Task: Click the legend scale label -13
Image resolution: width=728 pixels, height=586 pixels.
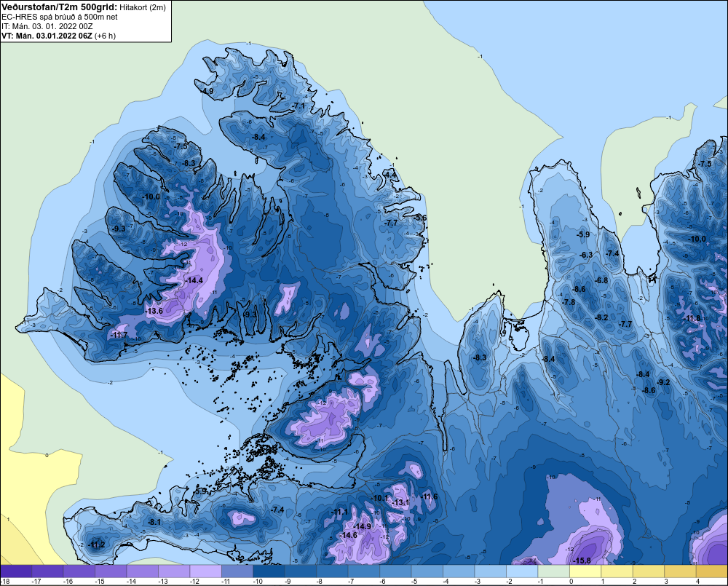Action: point(162,582)
